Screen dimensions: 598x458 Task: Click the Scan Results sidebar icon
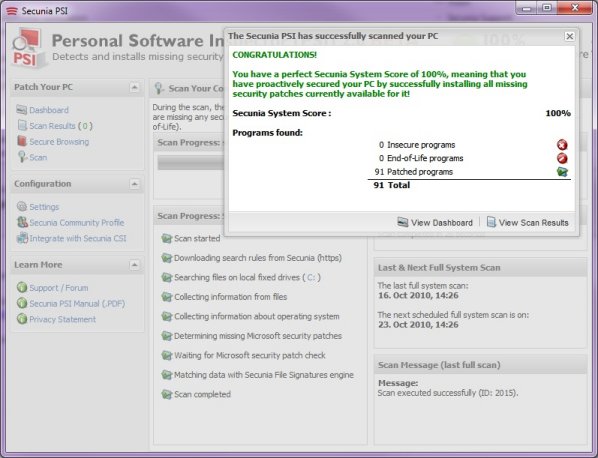(22, 125)
